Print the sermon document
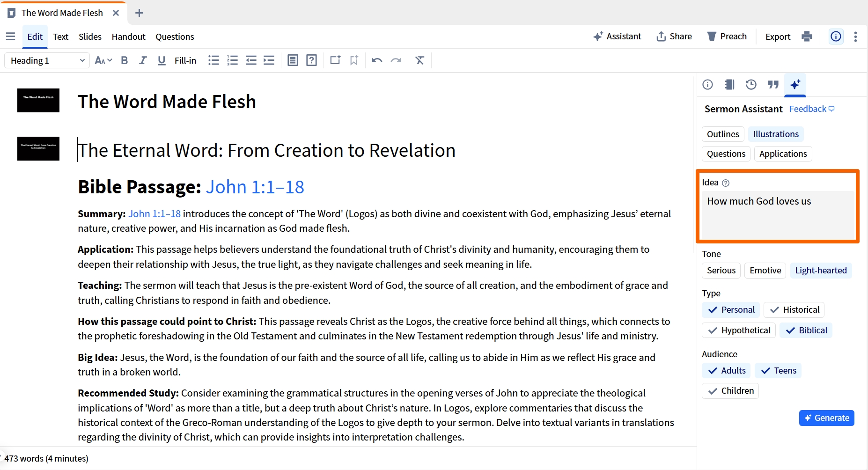Image resolution: width=868 pixels, height=470 pixels. (807, 37)
